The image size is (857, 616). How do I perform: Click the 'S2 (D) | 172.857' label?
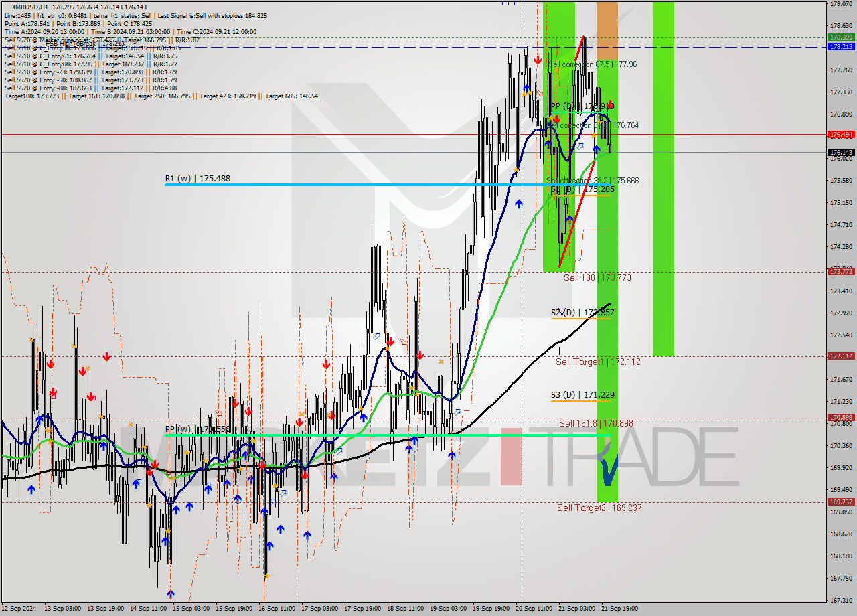tap(582, 313)
